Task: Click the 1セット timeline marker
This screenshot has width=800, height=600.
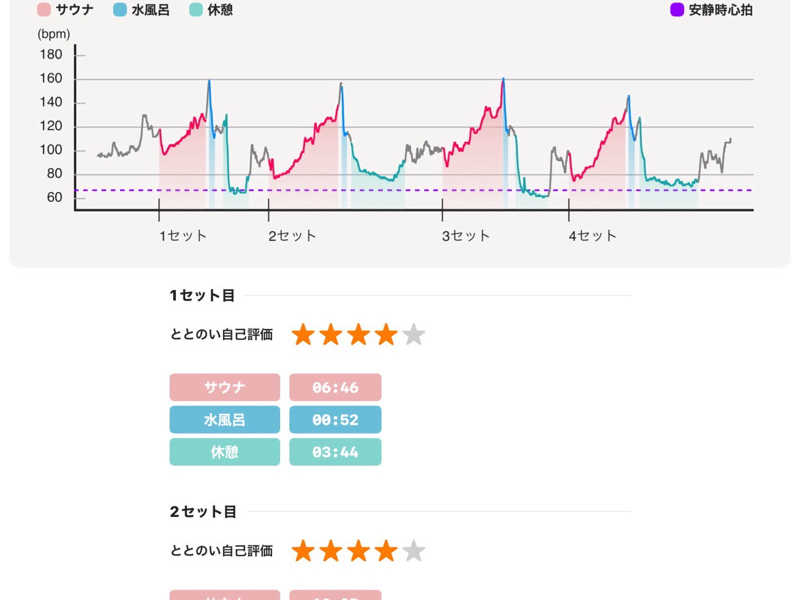Action: (183, 236)
